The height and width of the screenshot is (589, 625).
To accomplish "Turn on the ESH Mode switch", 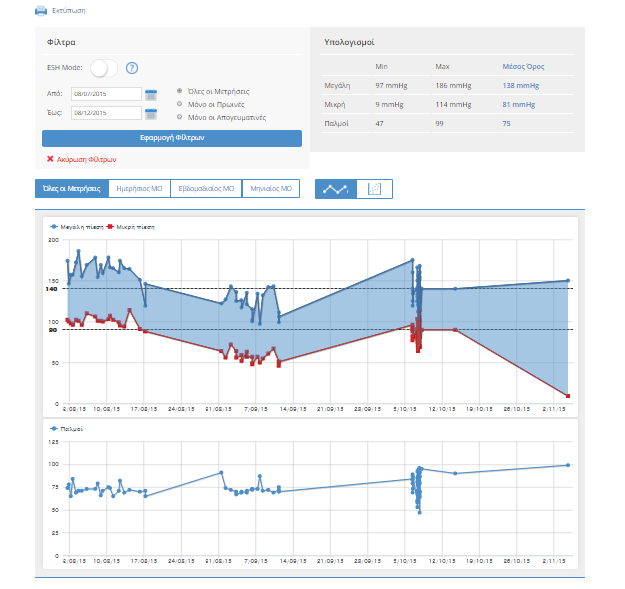I will pos(103,68).
